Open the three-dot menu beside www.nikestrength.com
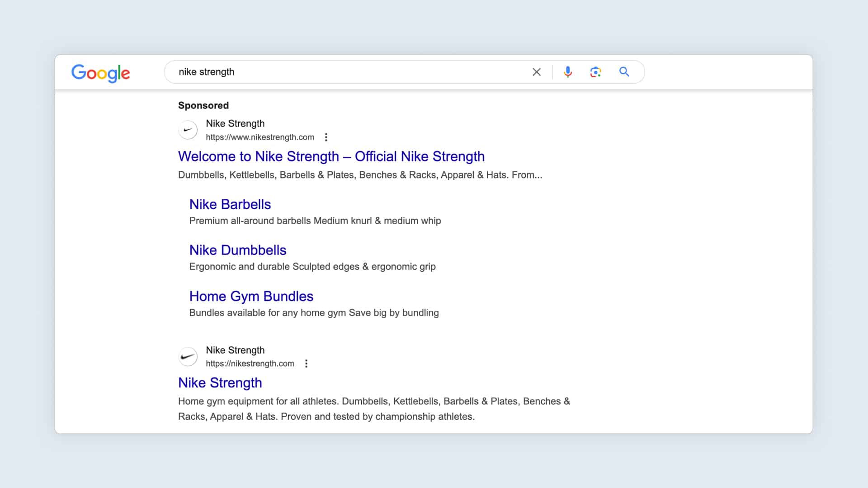868x488 pixels. click(326, 137)
